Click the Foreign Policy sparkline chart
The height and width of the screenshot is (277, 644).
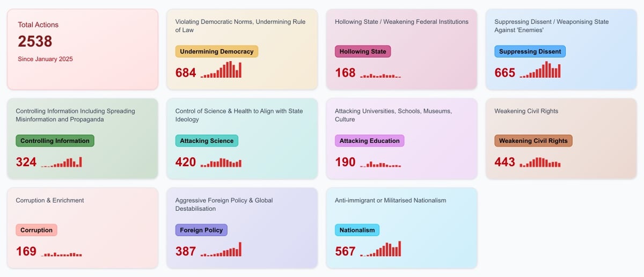[221, 250]
